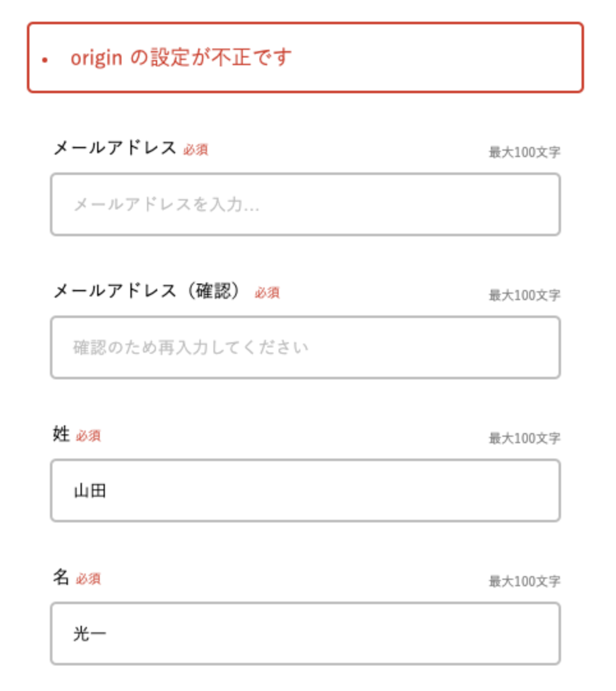
Task: Click the メールアドレス field label
Action: pos(114,148)
